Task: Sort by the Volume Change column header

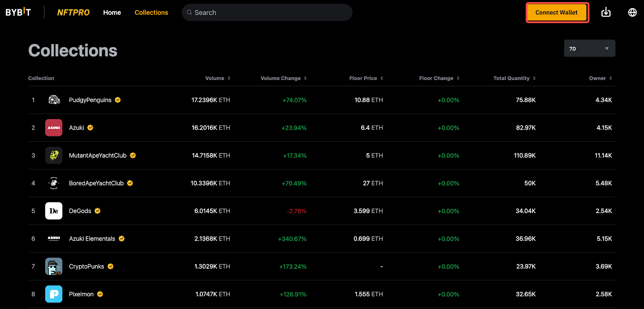Action: (x=284, y=78)
